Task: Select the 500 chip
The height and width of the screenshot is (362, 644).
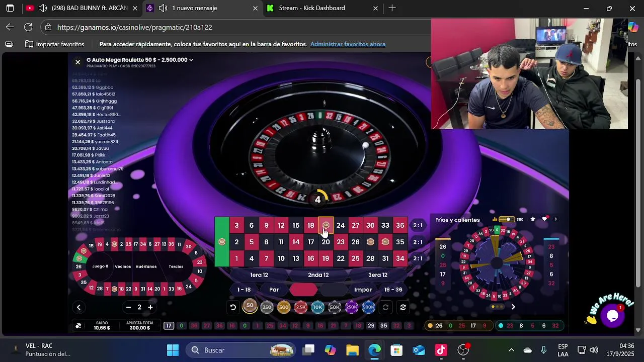Action: (284, 307)
